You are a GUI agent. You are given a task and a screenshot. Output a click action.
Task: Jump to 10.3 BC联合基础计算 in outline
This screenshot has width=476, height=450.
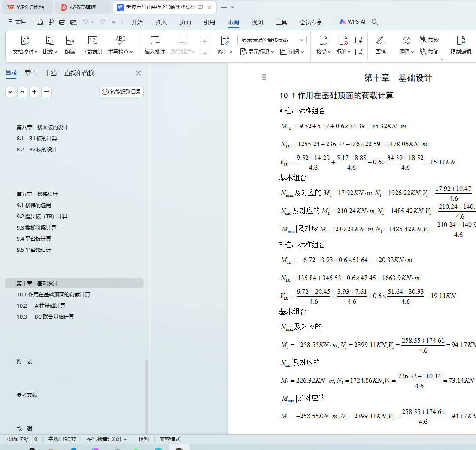[x=45, y=317]
